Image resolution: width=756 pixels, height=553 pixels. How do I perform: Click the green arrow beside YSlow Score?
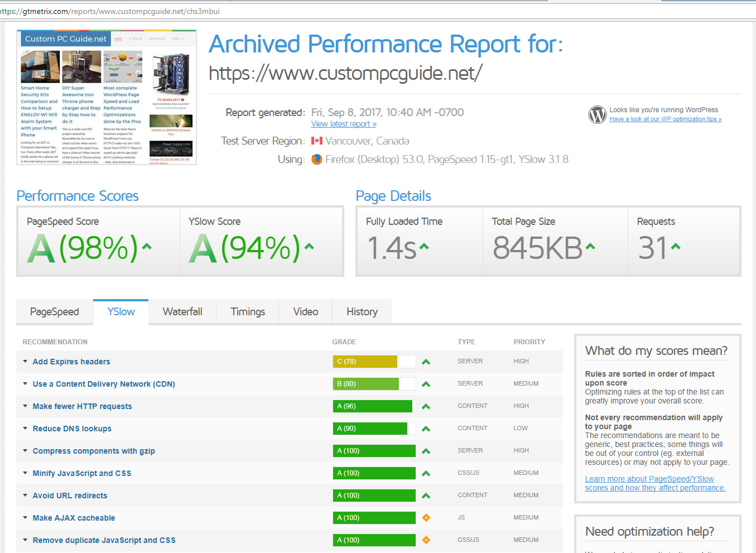tap(309, 246)
